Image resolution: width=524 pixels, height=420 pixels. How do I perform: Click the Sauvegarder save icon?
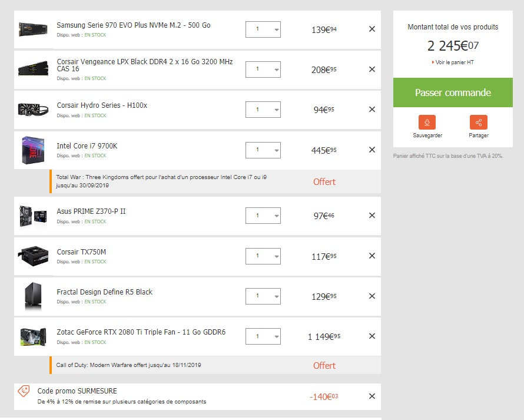(x=427, y=123)
